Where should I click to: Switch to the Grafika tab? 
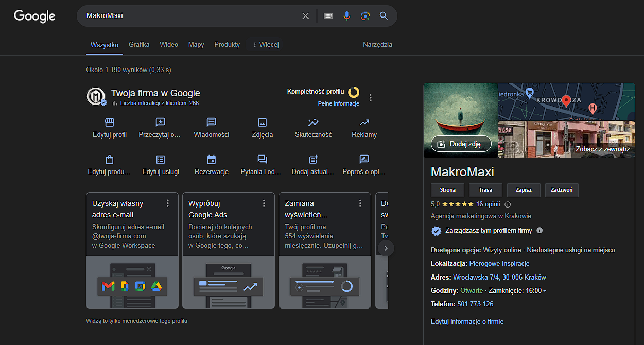click(x=139, y=45)
